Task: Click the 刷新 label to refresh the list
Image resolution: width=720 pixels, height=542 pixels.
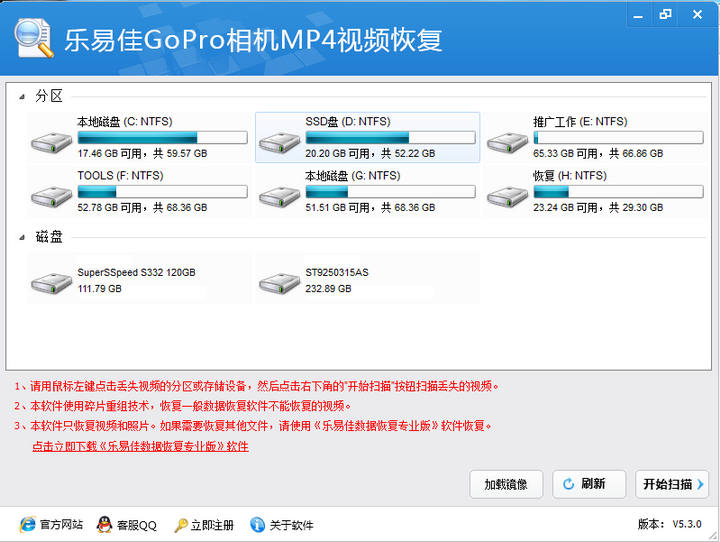Action: [593, 484]
